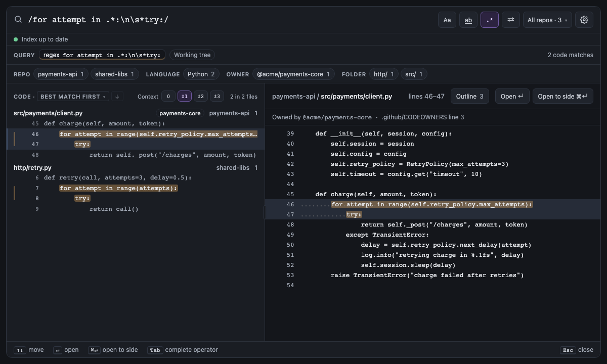The width and height of the screenshot is (607, 364).
Task: Click Open to side button
Action: point(562,96)
